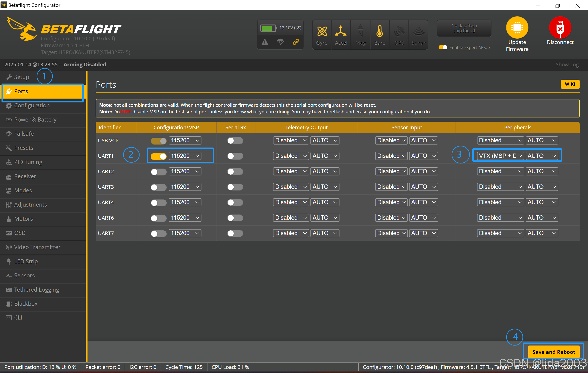Click Telemetry Output column header
The width and height of the screenshot is (588, 373).
(306, 128)
